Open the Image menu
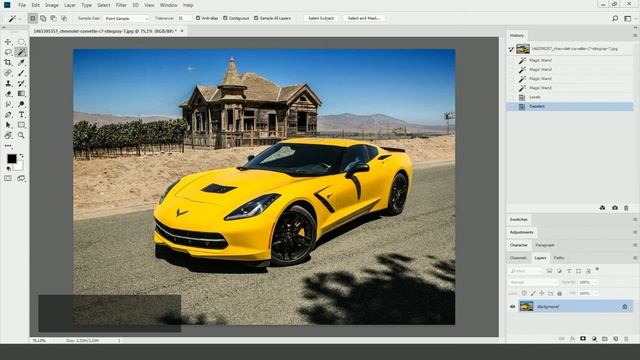 click(52, 5)
